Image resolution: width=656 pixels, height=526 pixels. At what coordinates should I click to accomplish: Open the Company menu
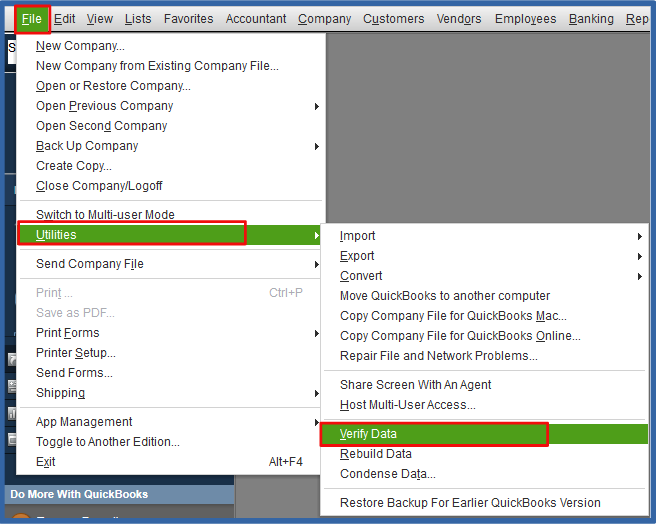click(324, 19)
